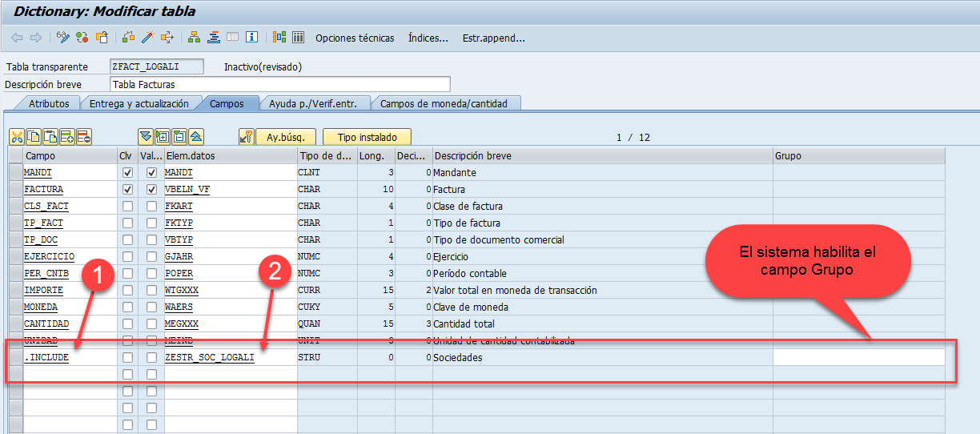
Task: Check the Val checkbox for MONEDA
Action: (152, 307)
